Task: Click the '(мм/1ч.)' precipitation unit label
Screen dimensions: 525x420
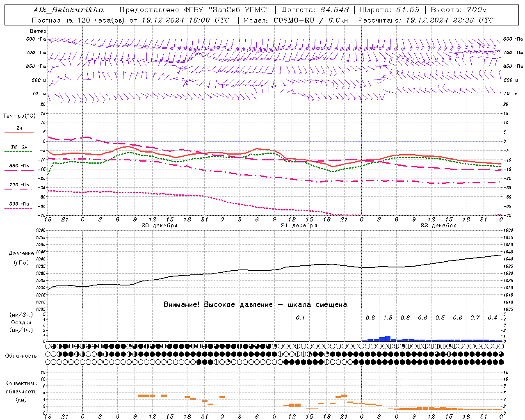Action: 21,330
